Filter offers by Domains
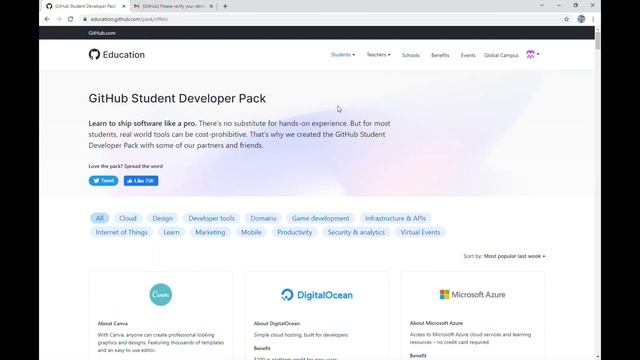Screen dimensions: 640x360 click(x=263, y=218)
